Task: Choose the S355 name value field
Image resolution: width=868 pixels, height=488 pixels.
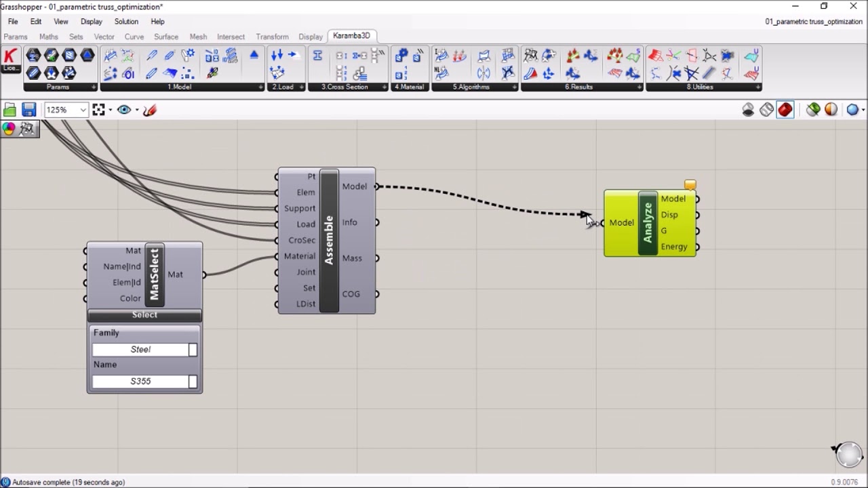Action: (x=140, y=382)
